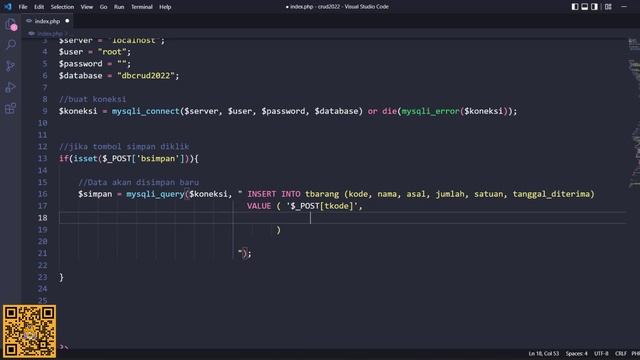Change encoding via UTF-8 status entry
This screenshot has height=360, width=640.
click(601, 353)
